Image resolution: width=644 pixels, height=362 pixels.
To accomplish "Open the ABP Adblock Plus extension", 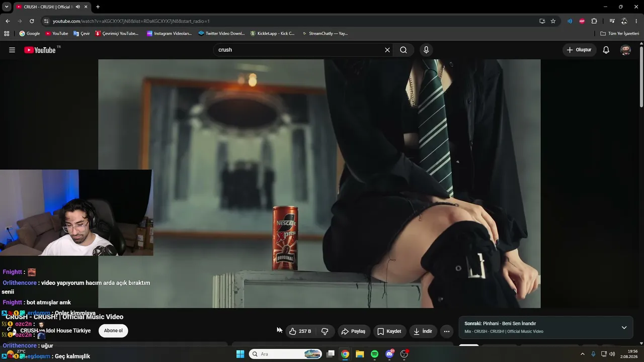I will click(582, 21).
